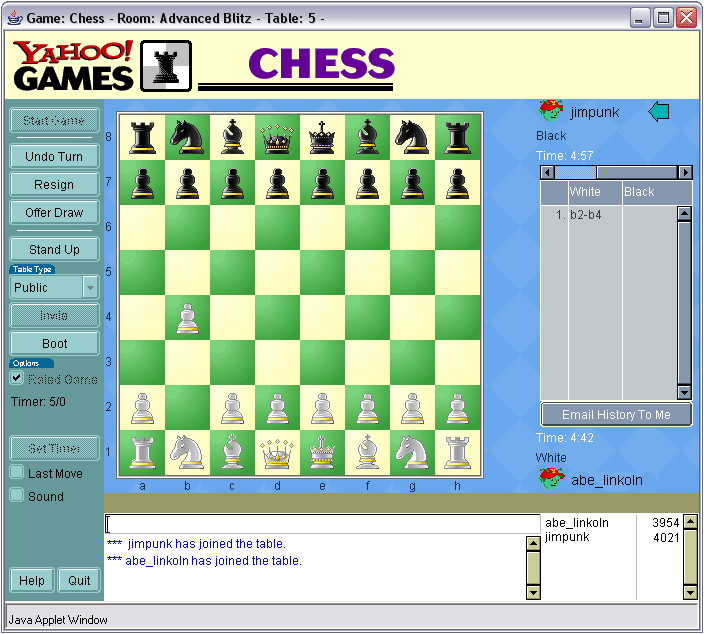Click the empty d5 square
This screenshot has width=704, height=634.
(277, 273)
